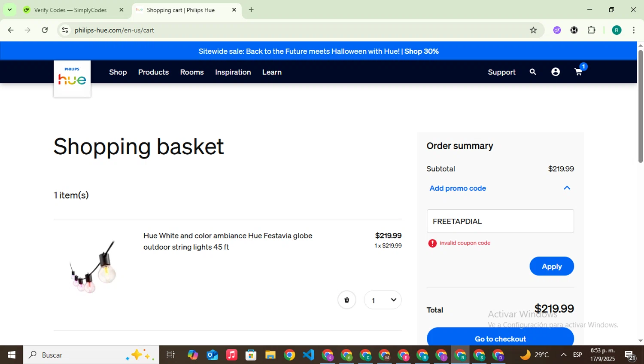This screenshot has width=644, height=364.
Task: Open the Chrome extensions puzzle icon
Action: 591,30
